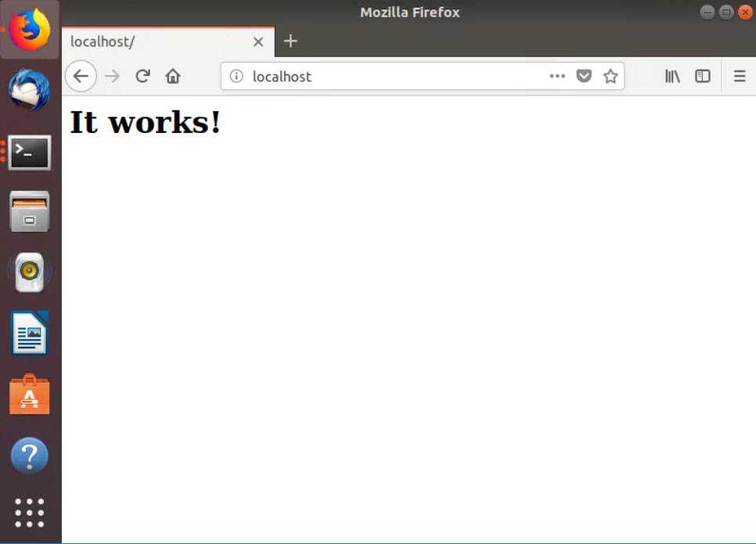Click the forward arrow navigation button
The image size is (756, 544).
[x=112, y=76]
